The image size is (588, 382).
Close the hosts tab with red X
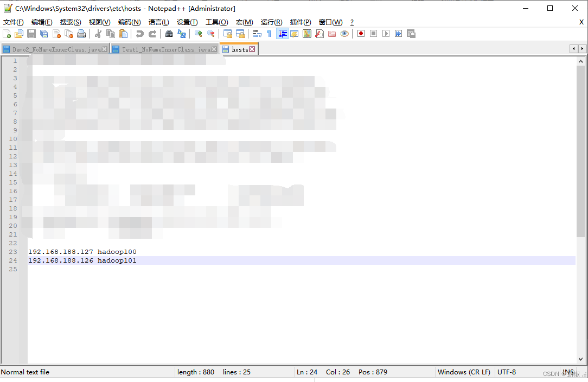pyautogui.click(x=252, y=49)
